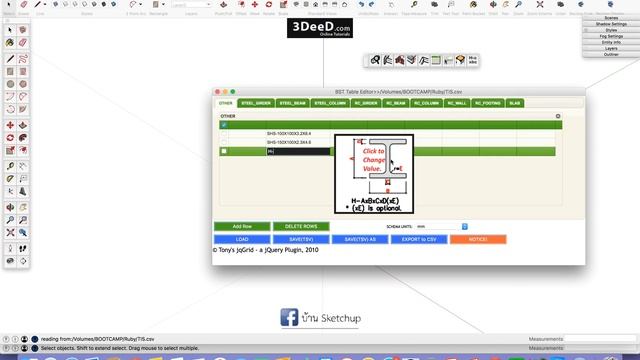Screen dimensions: 640x360
Task: Switch to the RC_WALL tab
Action: coord(457,103)
